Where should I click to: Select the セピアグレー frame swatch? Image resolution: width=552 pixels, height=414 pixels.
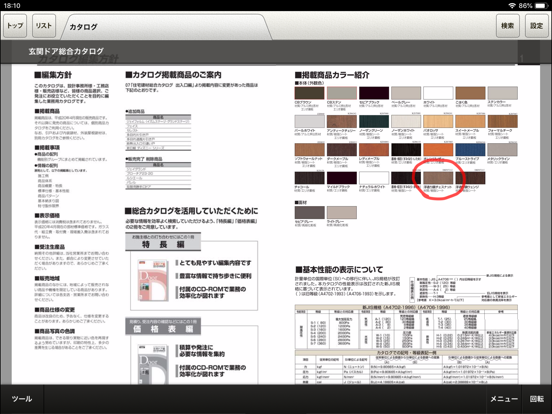pos(309,213)
